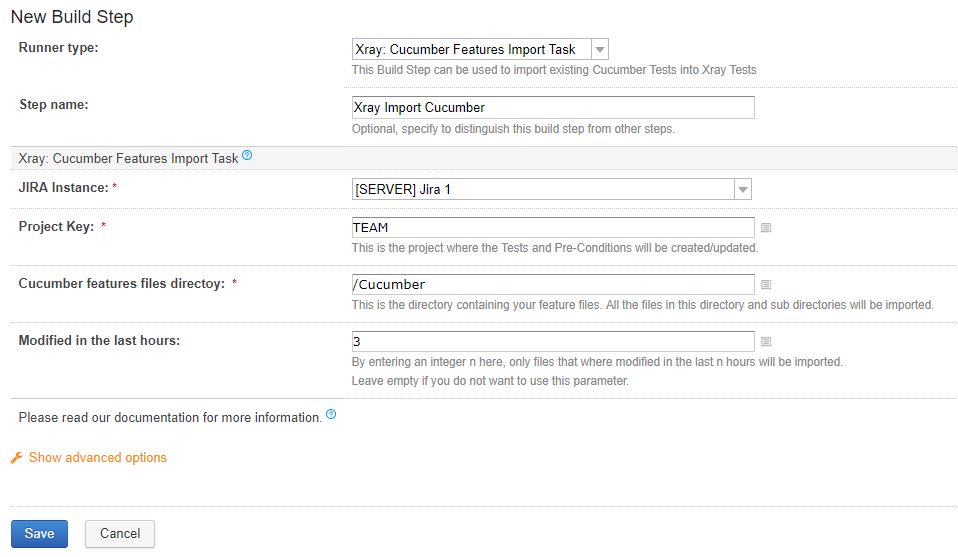Click parameter picker icon next to Project Key field
The width and height of the screenshot is (958, 557).
click(766, 228)
